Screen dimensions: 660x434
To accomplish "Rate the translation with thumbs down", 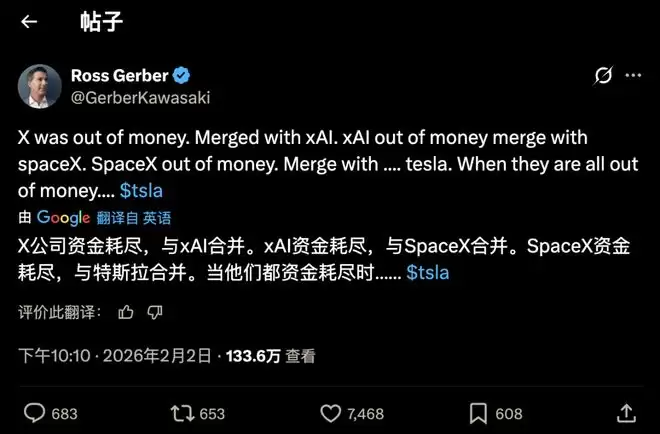I will click(x=154, y=312).
